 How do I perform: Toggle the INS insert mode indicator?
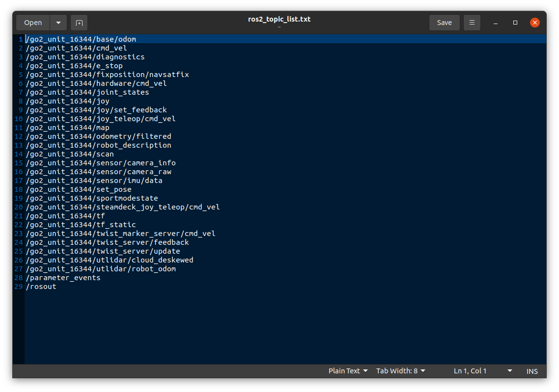(x=532, y=371)
